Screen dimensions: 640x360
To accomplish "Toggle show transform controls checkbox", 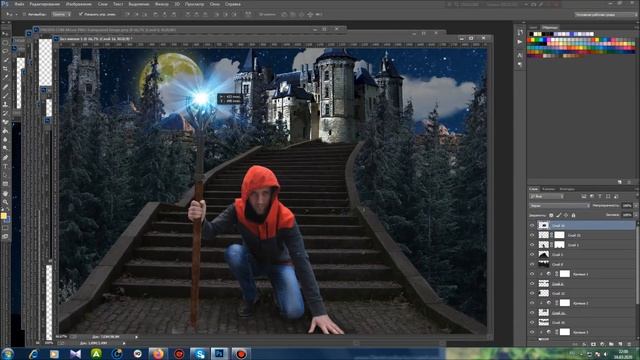I will tap(81, 14).
